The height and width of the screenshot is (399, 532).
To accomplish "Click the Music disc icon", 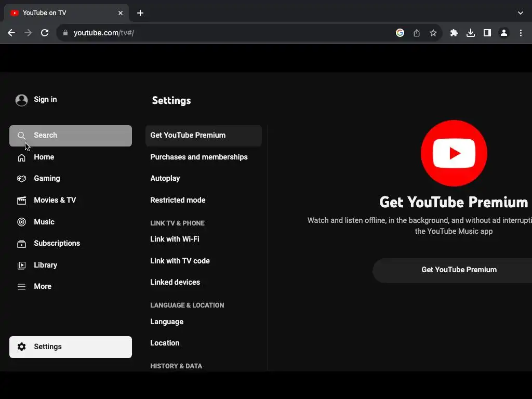I will click(x=21, y=222).
